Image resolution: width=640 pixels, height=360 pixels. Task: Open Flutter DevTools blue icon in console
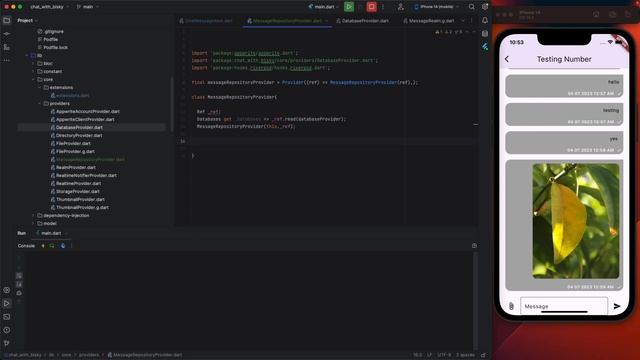pos(62,246)
